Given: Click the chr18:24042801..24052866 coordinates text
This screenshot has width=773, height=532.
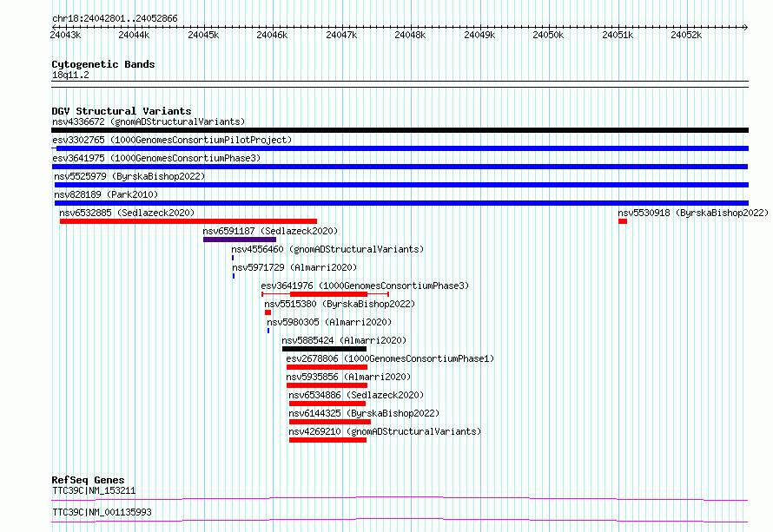Looking at the screenshot, I should pos(115,19).
